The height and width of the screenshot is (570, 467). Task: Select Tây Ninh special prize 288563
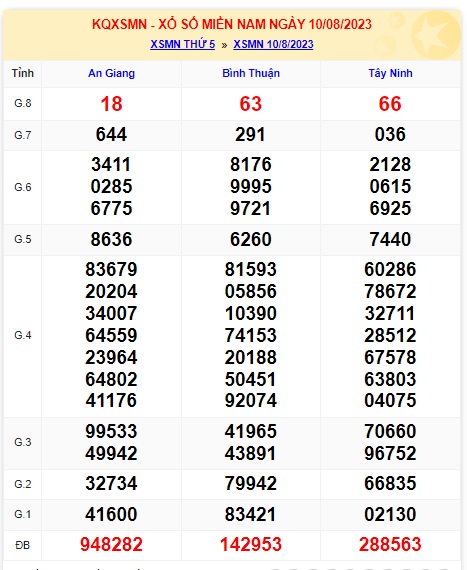tap(390, 544)
